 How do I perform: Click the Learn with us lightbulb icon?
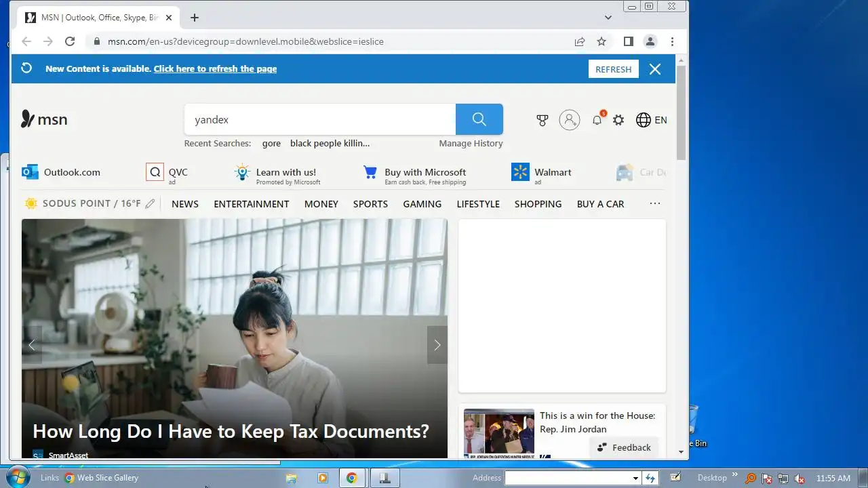[242, 172]
